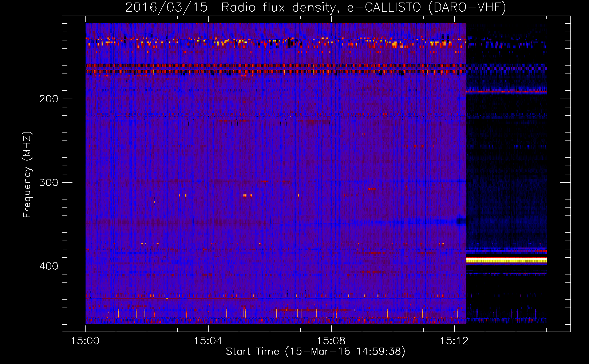
Task: Click the 'Frequency (MHZ)' axis label
Action: click(27, 174)
